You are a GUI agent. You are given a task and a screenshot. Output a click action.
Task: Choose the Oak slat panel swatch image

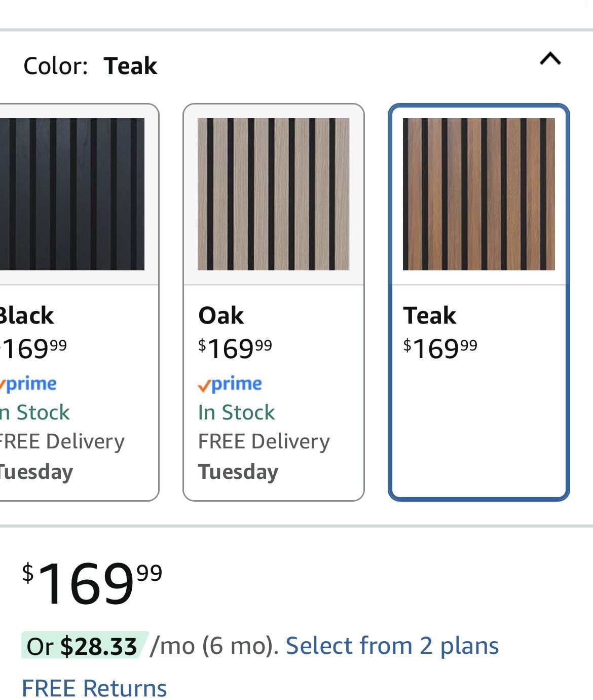(x=273, y=194)
